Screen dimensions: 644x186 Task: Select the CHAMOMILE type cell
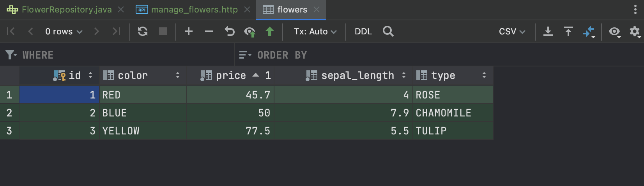pyautogui.click(x=452, y=113)
